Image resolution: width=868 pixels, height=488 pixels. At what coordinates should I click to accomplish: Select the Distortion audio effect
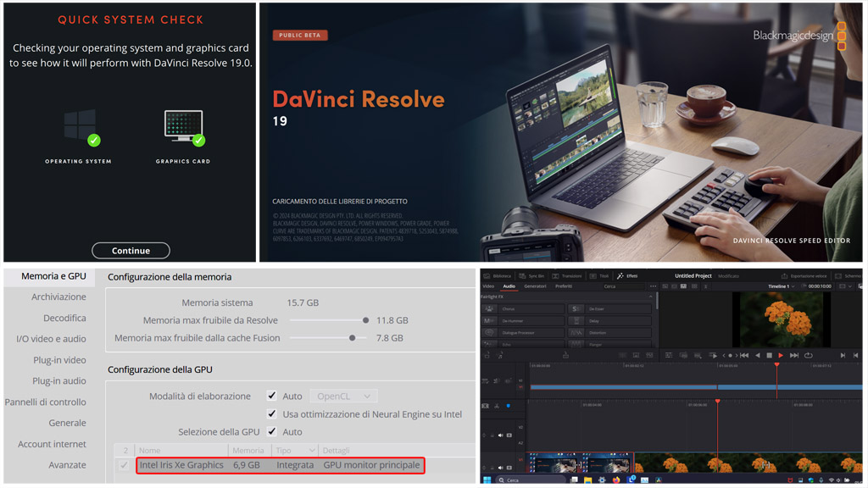coord(610,333)
